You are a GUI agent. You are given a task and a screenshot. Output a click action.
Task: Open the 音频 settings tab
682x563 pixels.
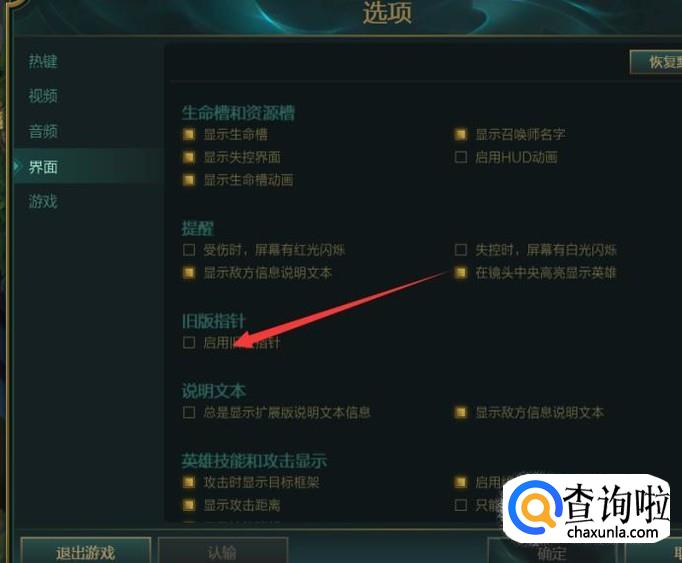point(43,131)
